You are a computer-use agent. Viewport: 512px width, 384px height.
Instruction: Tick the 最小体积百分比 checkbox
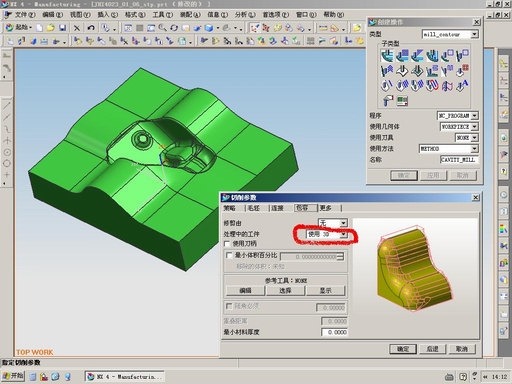[229, 256]
